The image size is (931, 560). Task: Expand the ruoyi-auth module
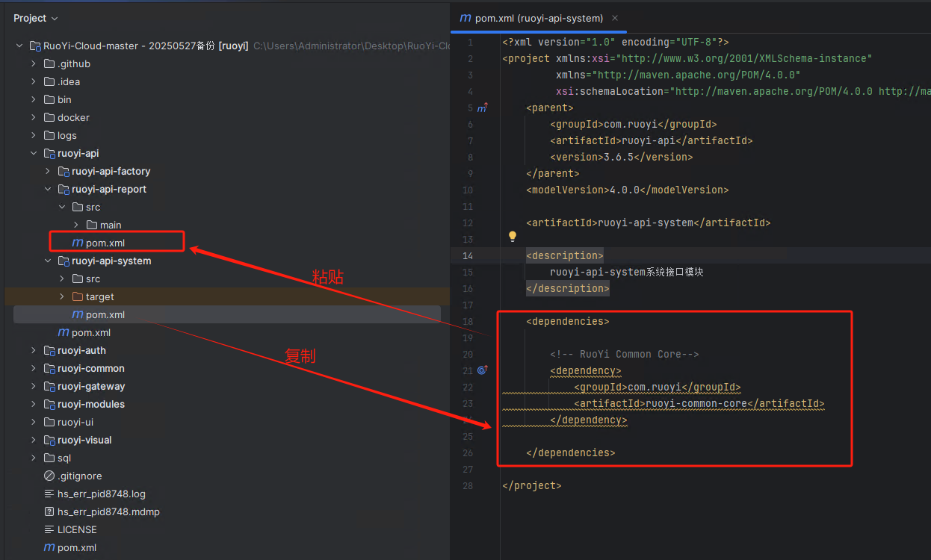[34, 350]
